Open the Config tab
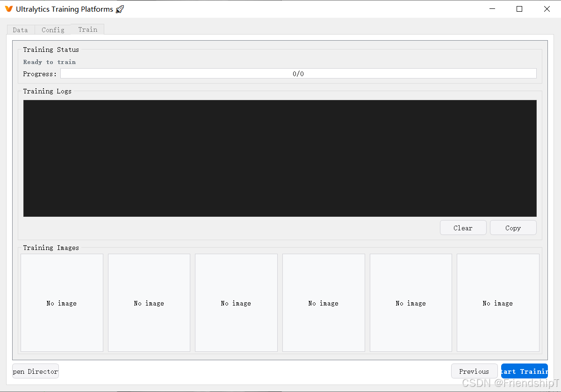 (x=52, y=29)
